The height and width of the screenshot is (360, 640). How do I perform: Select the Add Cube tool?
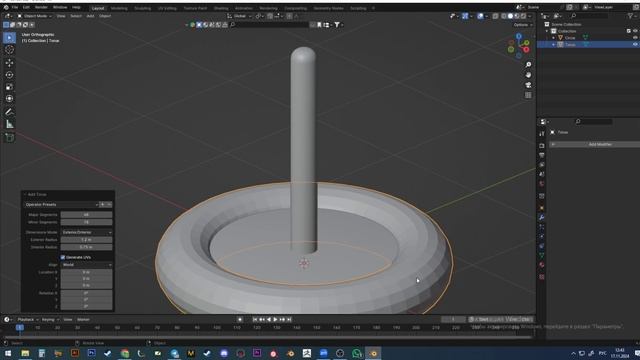(x=9, y=138)
